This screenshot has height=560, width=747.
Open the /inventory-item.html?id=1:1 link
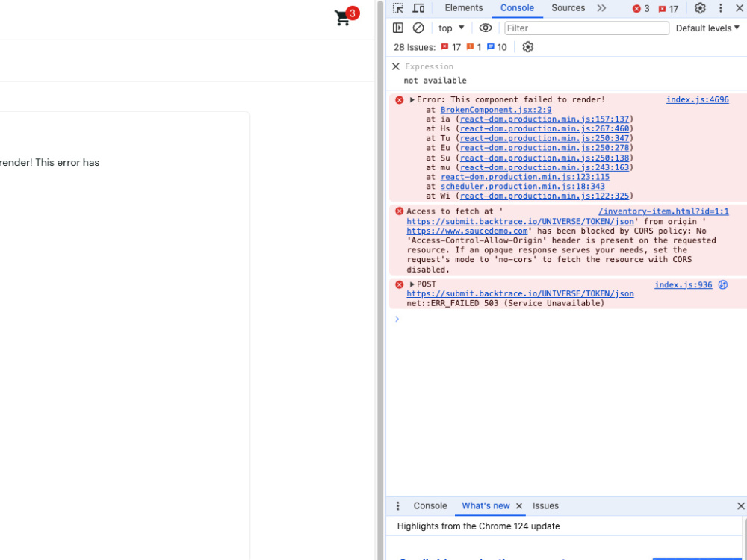663,211
